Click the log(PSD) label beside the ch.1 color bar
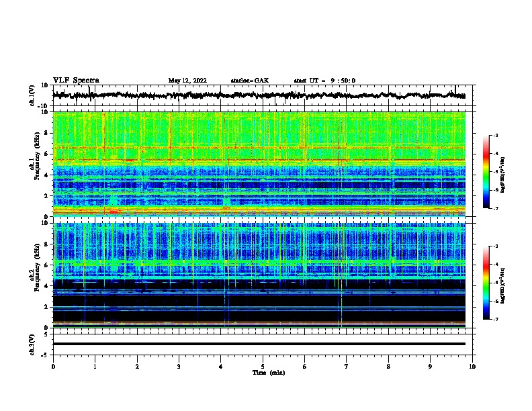This screenshot has width=532, height=411. [502, 175]
